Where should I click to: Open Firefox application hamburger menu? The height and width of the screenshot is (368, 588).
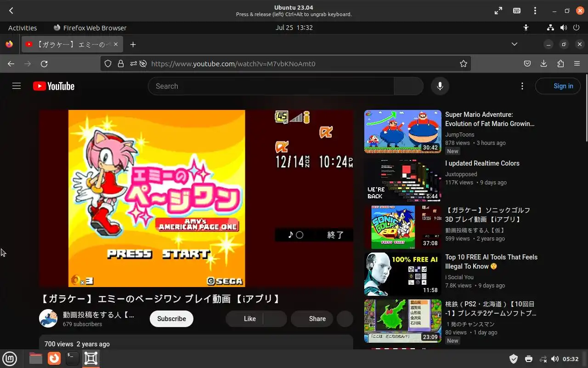point(577,64)
